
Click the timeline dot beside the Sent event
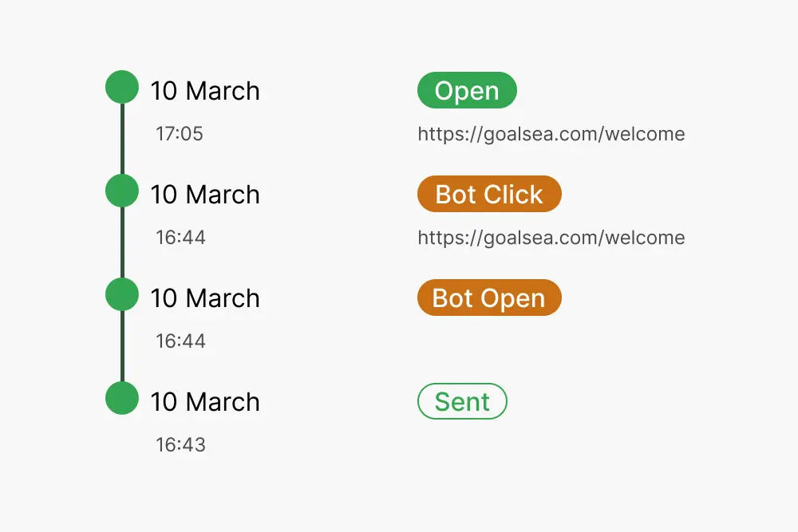[121, 399]
